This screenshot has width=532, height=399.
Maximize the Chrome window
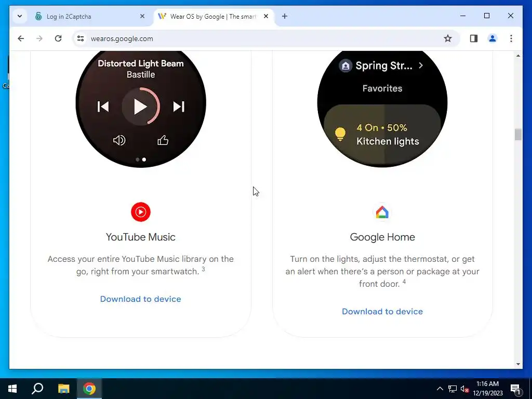click(x=486, y=16)
